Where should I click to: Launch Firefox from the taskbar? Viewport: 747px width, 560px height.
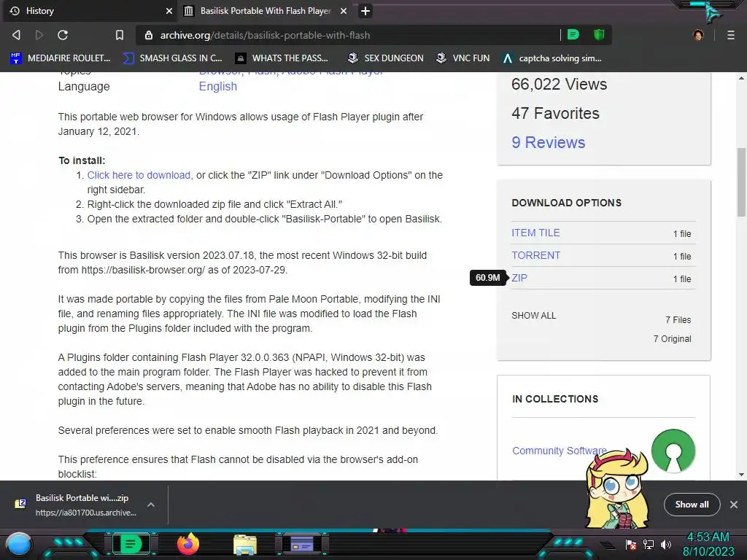tap(188, 544)
